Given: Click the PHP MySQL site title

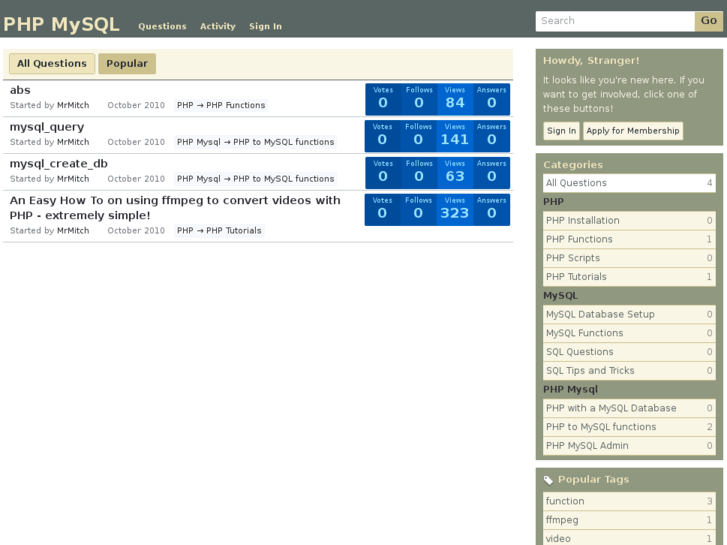Looking at the screenshot, I should (x=61, y=24).
